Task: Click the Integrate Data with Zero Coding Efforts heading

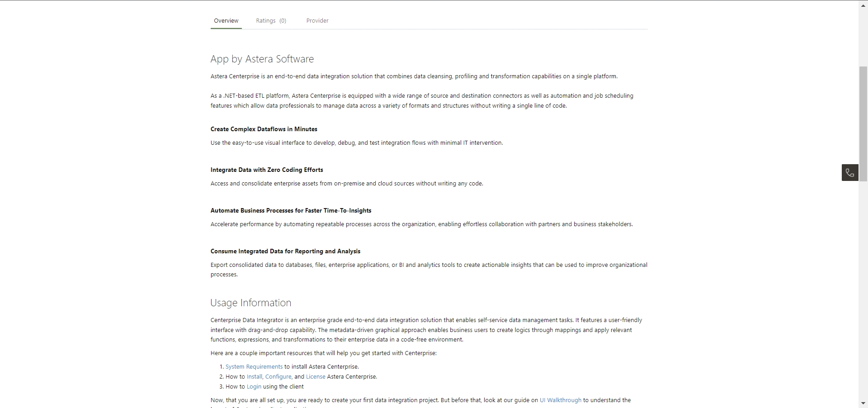Action: [x=267, y=170]
